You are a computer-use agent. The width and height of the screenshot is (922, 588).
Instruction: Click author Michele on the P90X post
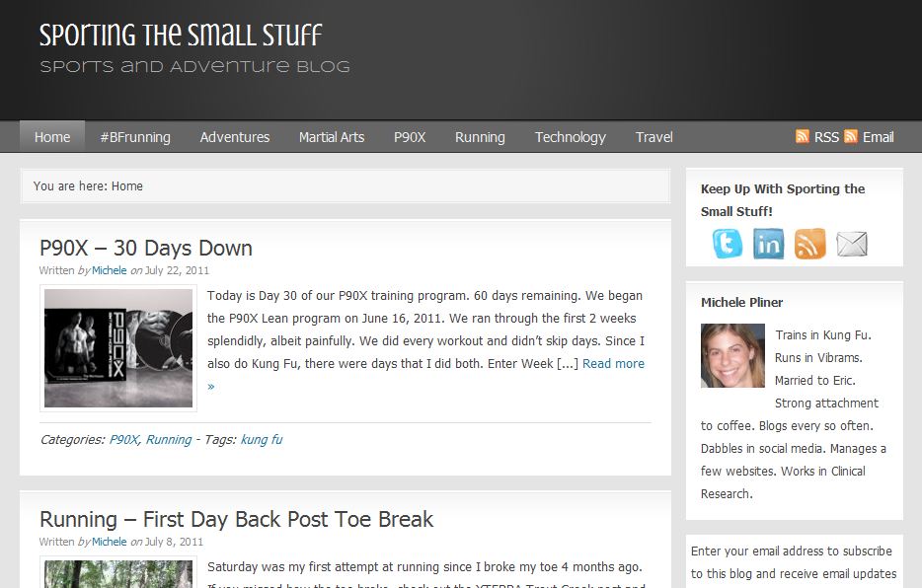point(109,270)
